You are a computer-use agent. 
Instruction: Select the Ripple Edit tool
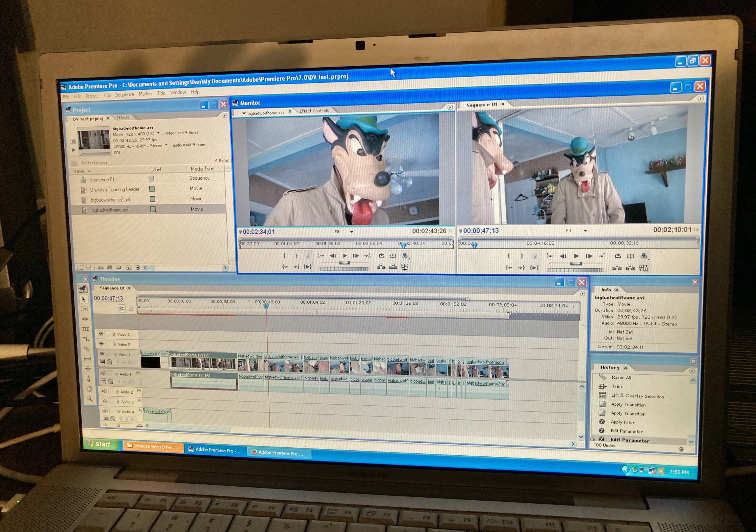pos(85,319)
